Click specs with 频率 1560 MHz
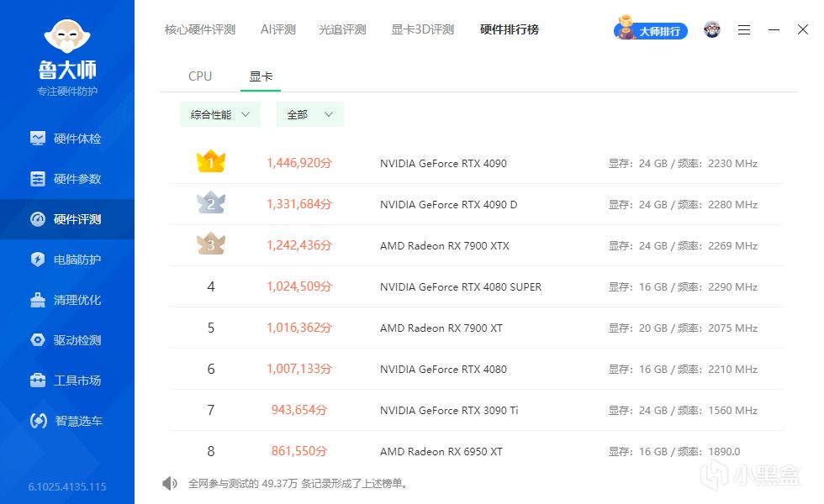Screen dimensions: 824x504 [x=683, y=410]
